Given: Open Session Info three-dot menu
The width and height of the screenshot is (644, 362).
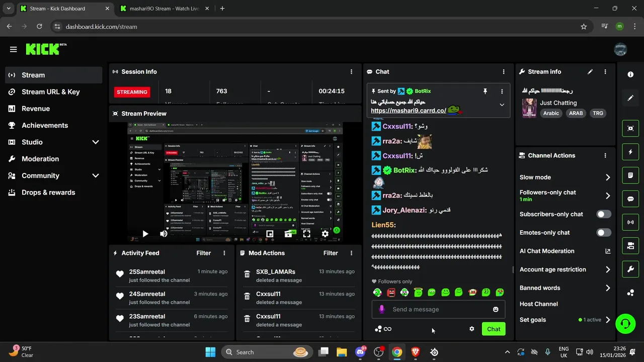Looking at the screenshot, I should [351, 72].
